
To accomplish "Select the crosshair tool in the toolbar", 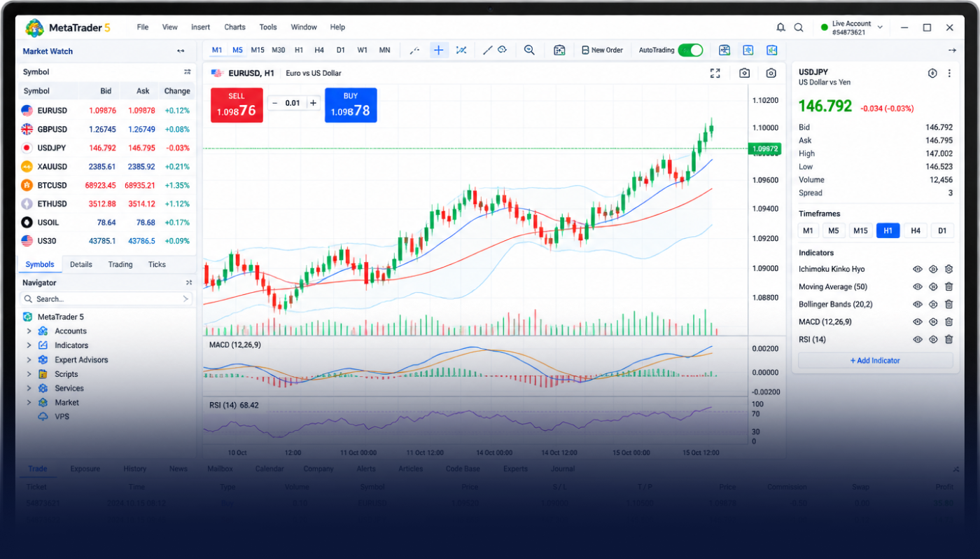I will click(438, 50).
